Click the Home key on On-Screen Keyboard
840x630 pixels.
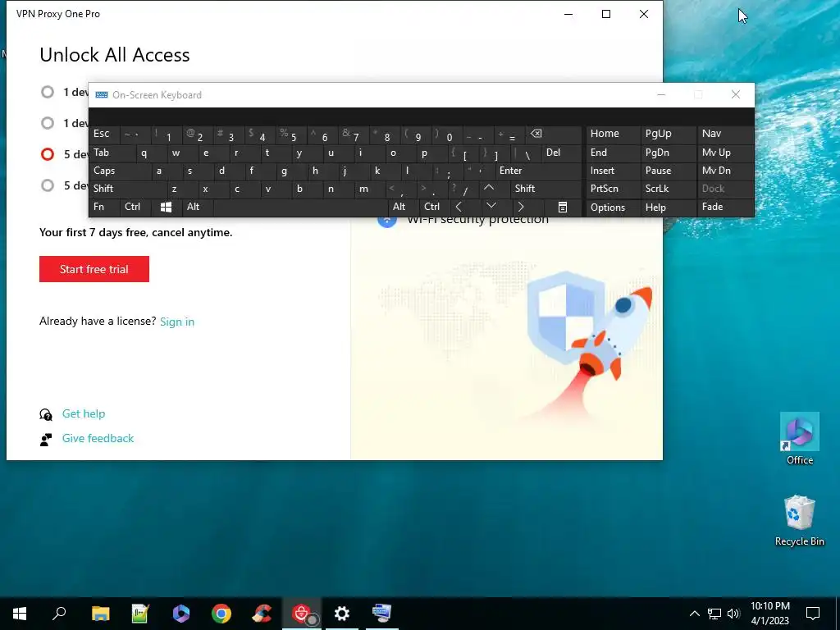(613, 134)
